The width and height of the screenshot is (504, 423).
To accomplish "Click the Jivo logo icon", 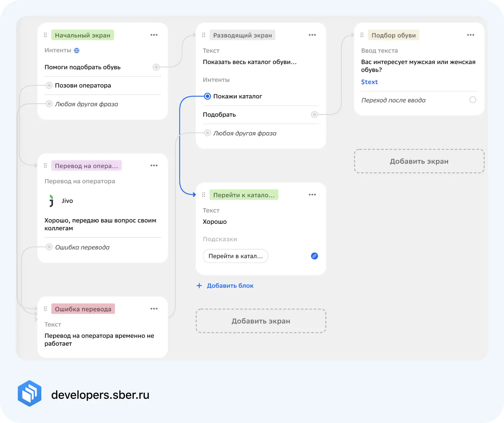I will [x=51, y=201].
